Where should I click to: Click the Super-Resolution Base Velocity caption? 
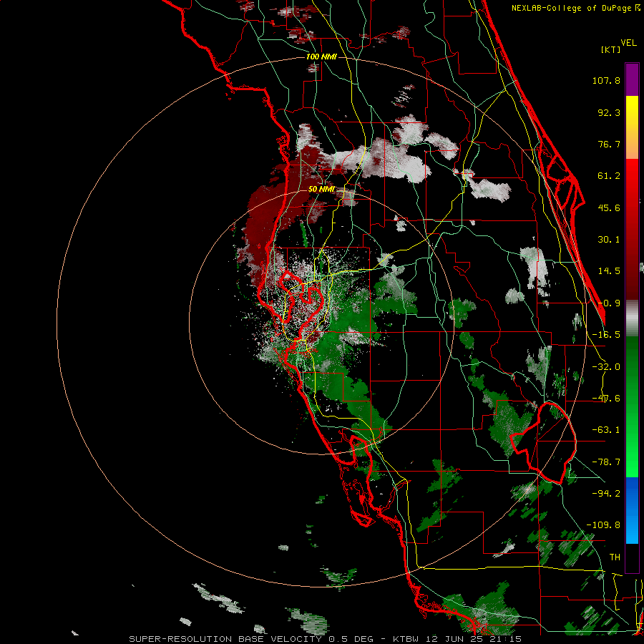point(325,639)
